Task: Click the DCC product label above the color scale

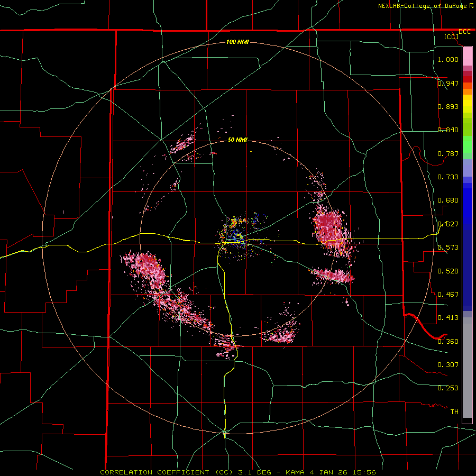Action: click(x=464, y=32)
